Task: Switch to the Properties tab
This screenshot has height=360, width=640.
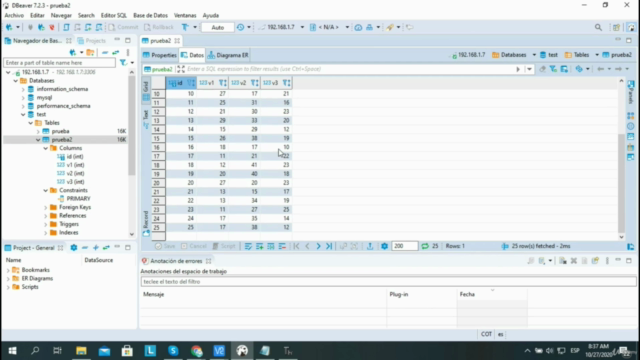Action: [x=160, y=55]
